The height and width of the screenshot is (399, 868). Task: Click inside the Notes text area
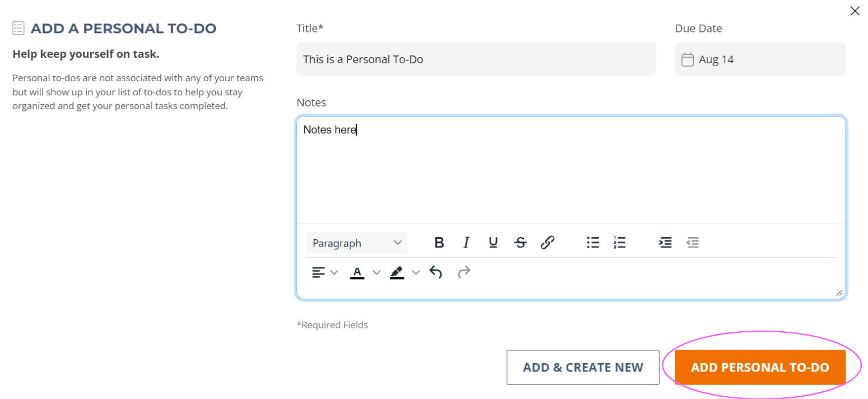570,170
